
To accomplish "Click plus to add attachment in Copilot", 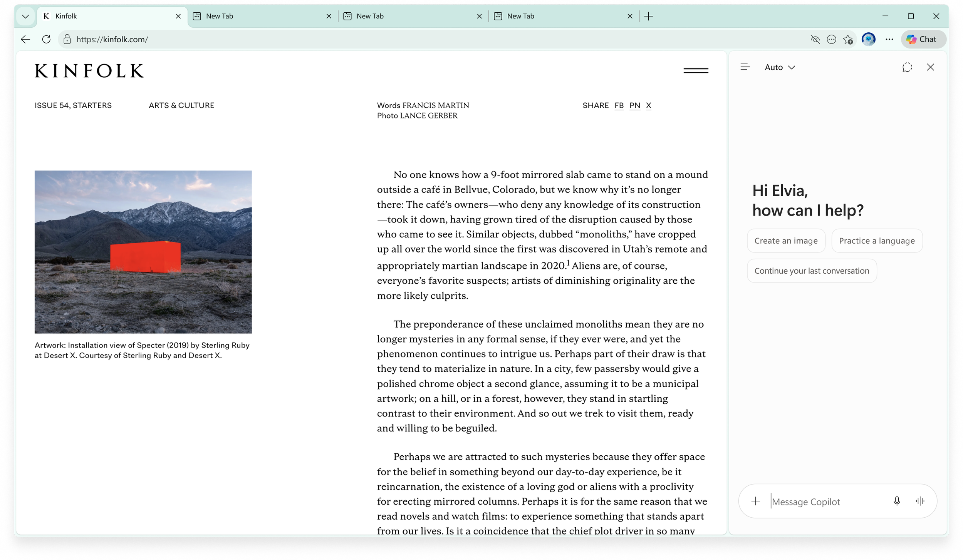I will (755, 501).
